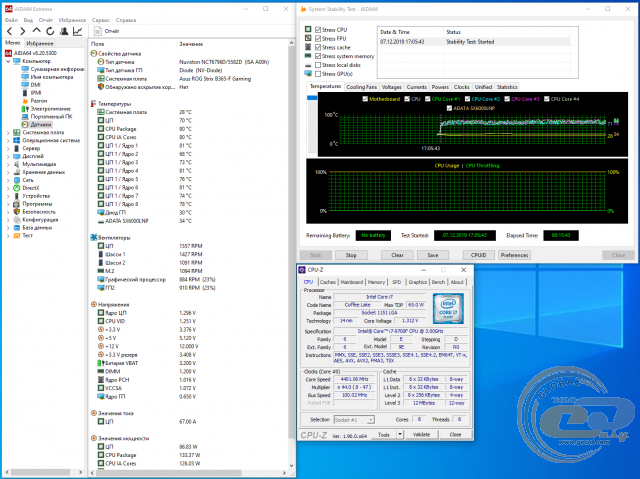
Task: Expand the Устройства tree node
Action: (x=8, y=196)
